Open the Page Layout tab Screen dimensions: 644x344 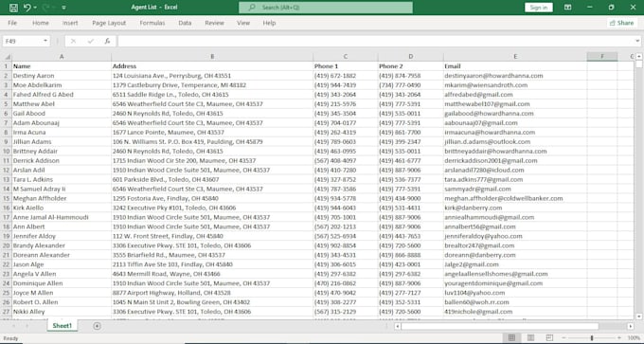pos(109,23)
